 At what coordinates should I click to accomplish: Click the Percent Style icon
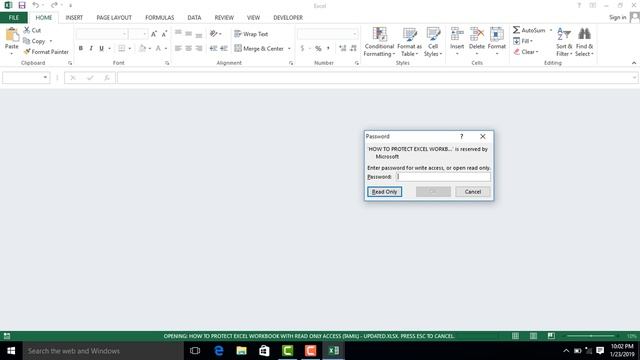click(318, 48)
